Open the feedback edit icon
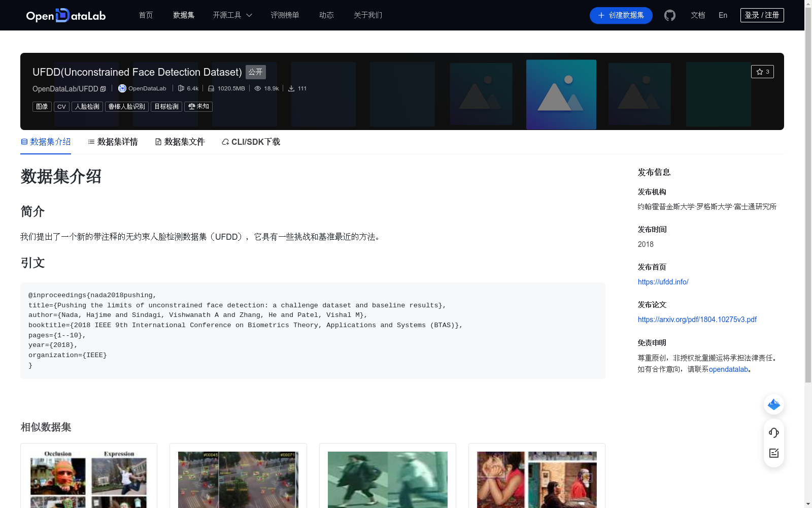Viewport: 812px width, 508px height. click(774, 453)
